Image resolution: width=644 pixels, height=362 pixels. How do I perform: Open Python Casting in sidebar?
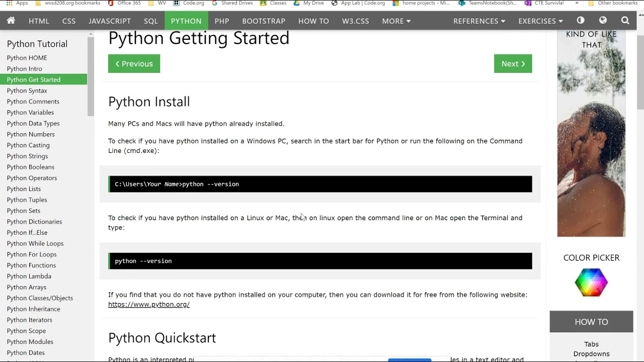point(28,145)
